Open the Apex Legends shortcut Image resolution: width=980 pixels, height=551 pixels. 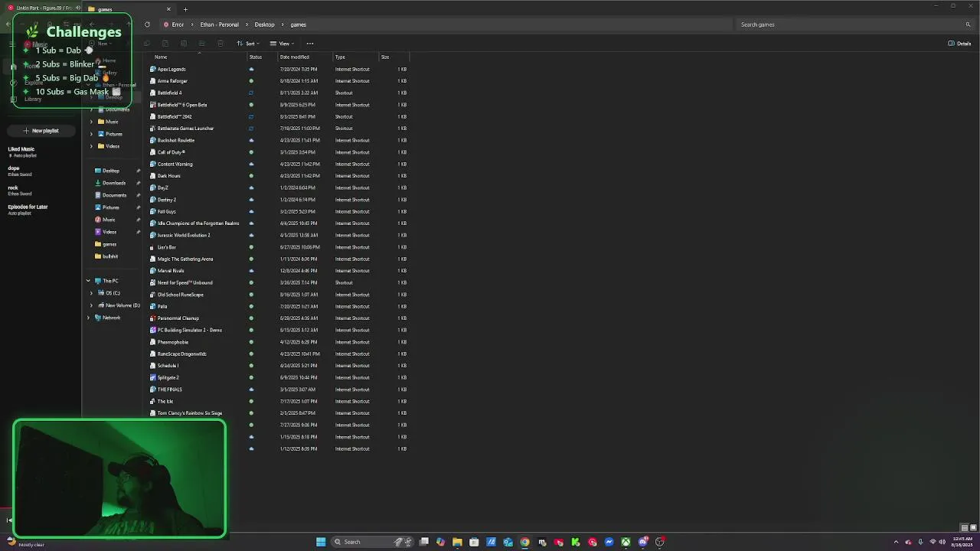tap(171, 69)
